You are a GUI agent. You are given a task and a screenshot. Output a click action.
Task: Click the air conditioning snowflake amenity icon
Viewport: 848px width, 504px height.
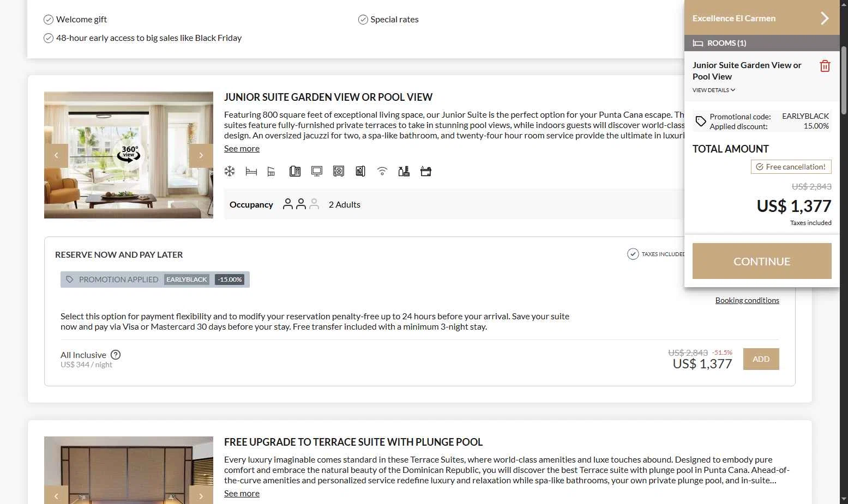[x=230, y=172]
